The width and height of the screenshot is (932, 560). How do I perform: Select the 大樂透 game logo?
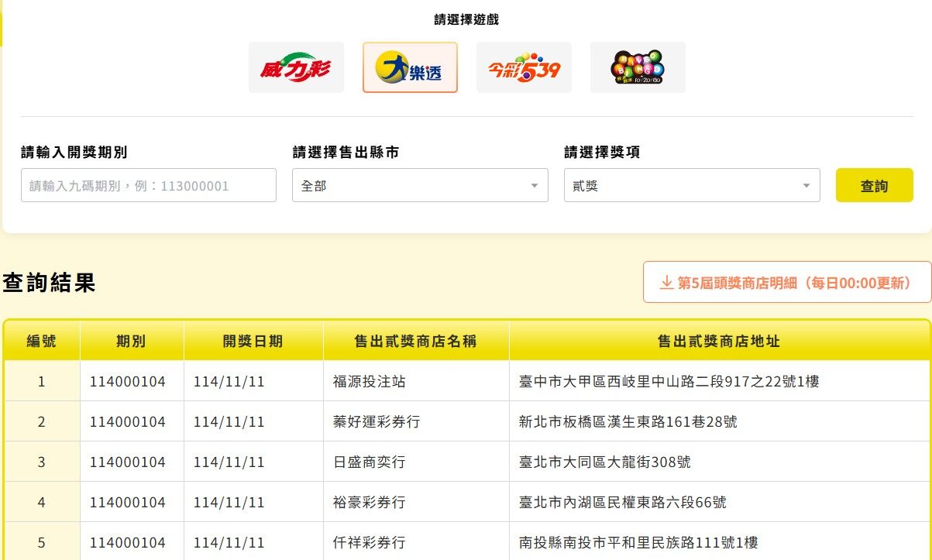tap(410, 67)
